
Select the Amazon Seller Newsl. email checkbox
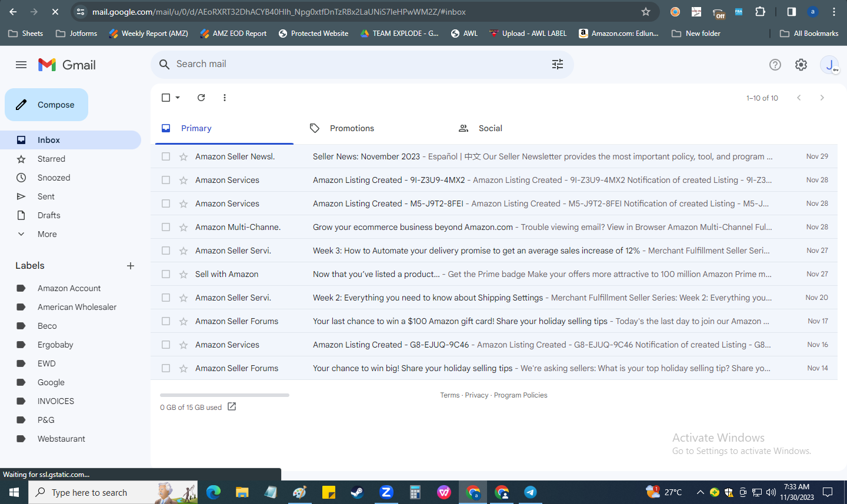166,156
